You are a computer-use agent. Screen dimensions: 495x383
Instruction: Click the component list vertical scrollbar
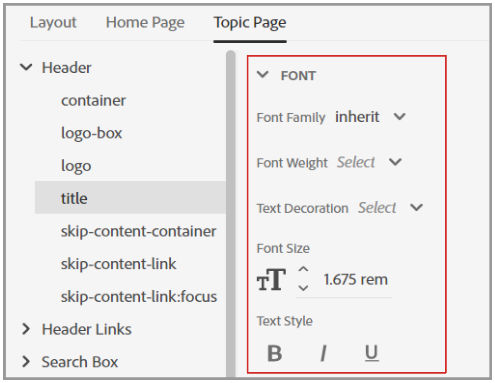tap(231, 213)
